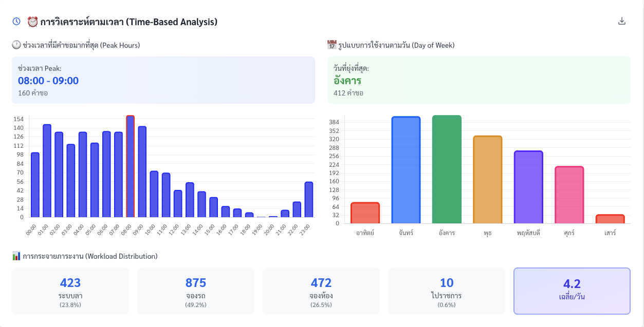This screenshot has height=327, width=644.
Task: Select the green อังคาร bar
Action: 447,169
